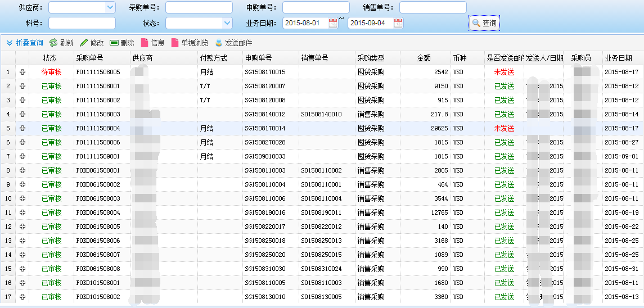Select purchase order PO11111508005 cell

click(x=98, y=72)
